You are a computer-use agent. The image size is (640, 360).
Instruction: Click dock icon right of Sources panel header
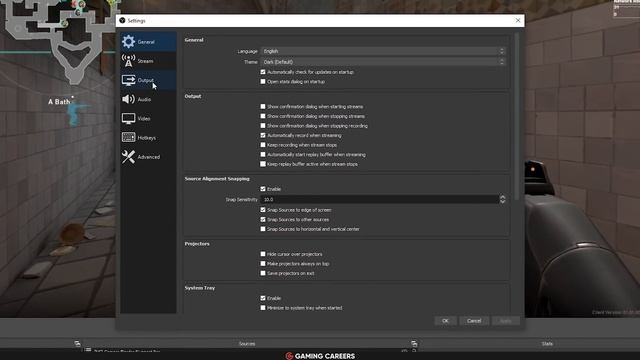[x=414, y=344]
